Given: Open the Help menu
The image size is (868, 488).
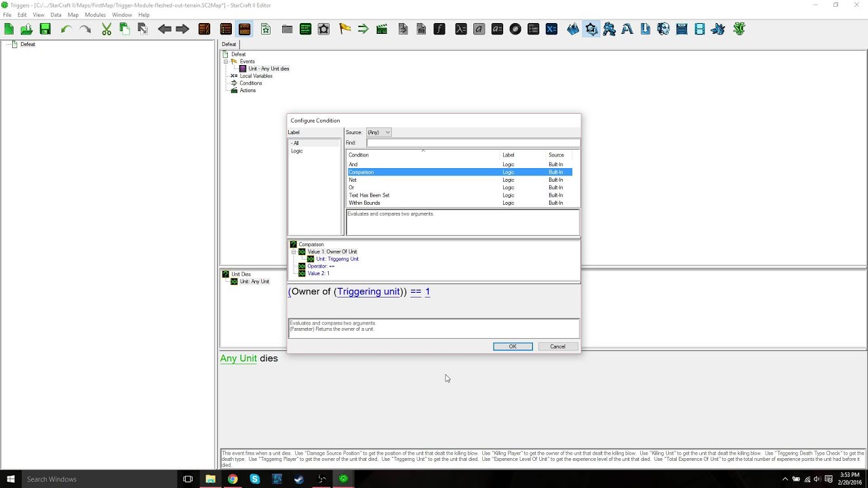Looking at the screenshot, I should click(x=144, y=15).
